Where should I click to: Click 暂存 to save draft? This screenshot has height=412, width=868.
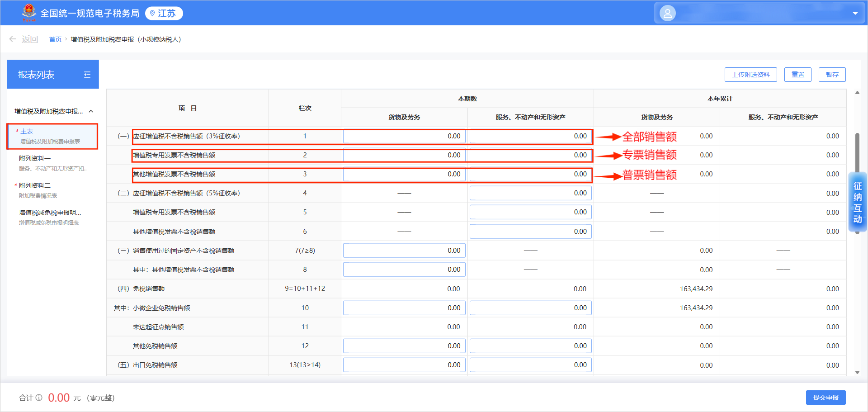pos(832,75)
